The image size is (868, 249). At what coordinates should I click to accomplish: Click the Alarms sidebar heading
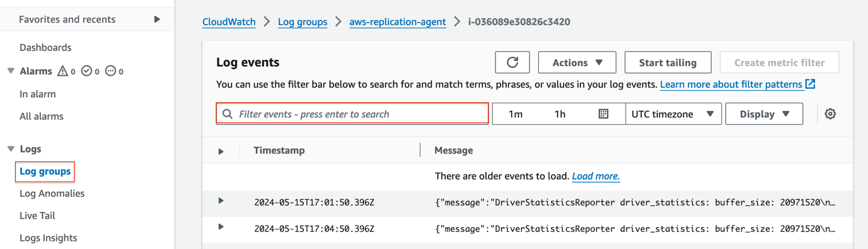[36, 71]
